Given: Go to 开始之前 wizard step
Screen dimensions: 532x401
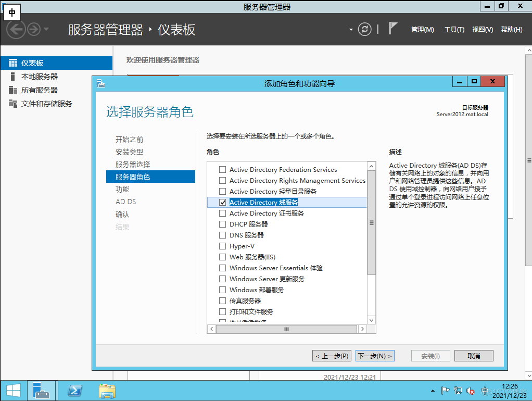Looking at the screenshot, I should pyautogui.click(x=129, y=139).
